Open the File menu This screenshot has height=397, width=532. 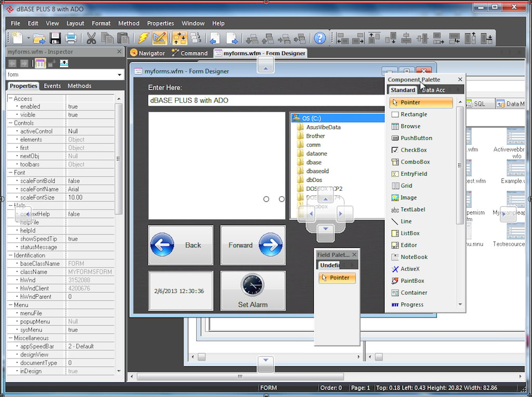[15, 23]
